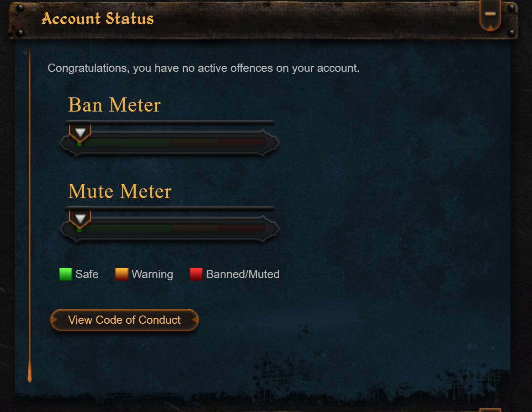Image resolution: width=532 pixels, height=412 pixels.
Task: Click the orange warning section of Ban Meter
Action: [x=196, y=143]
